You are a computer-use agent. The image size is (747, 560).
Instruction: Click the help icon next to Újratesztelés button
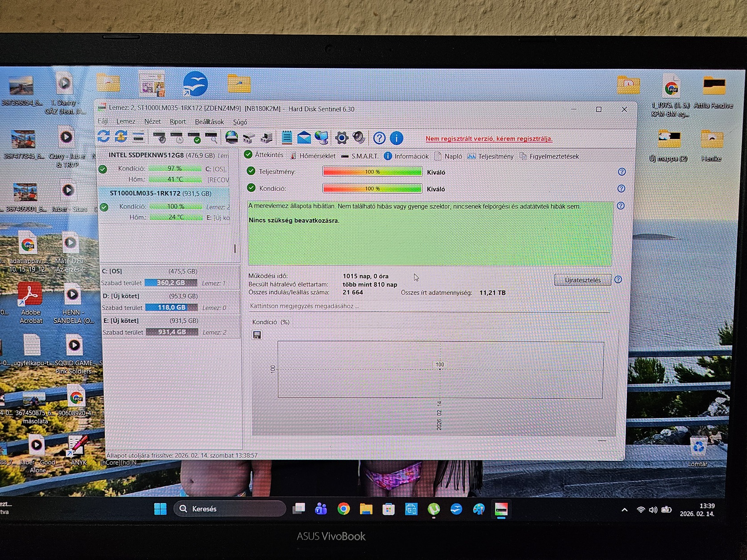point(618,280)
